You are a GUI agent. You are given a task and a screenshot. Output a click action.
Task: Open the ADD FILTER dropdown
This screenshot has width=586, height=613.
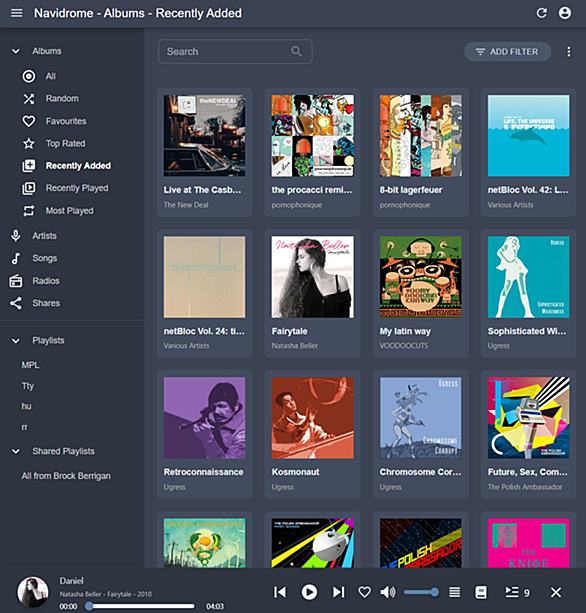pos(507,52)
